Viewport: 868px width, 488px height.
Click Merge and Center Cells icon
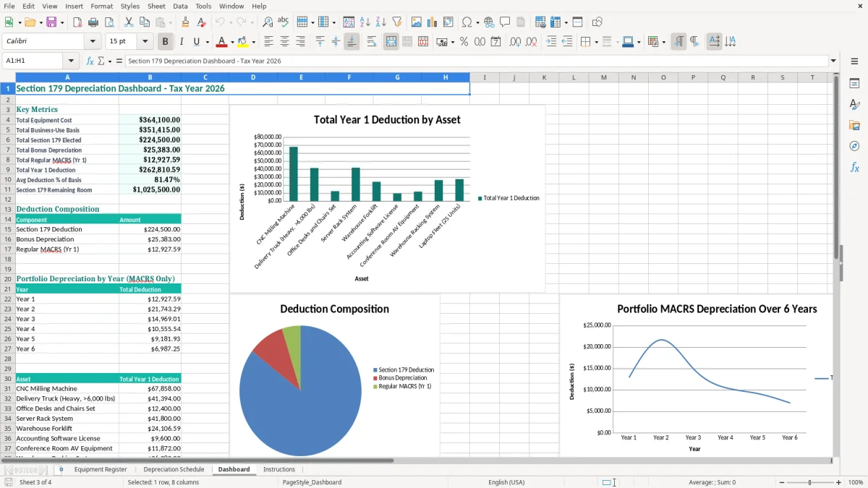(x=391, y=42)
